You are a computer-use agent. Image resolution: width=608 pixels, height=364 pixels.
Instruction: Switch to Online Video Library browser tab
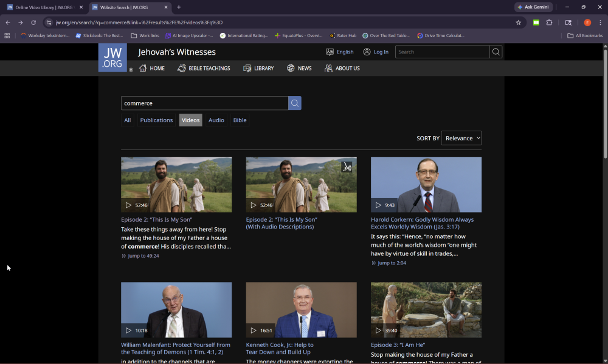[x=43, y=7]
